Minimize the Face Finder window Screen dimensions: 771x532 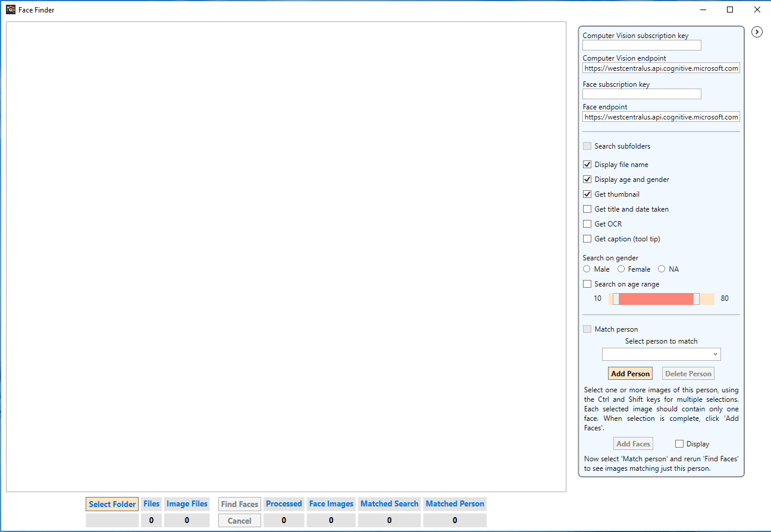coord(703,10)
